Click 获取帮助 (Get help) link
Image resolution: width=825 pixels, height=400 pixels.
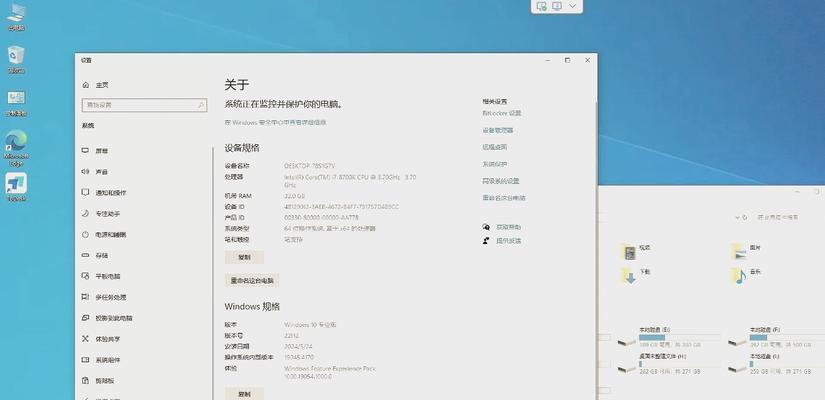coord(508,227)
